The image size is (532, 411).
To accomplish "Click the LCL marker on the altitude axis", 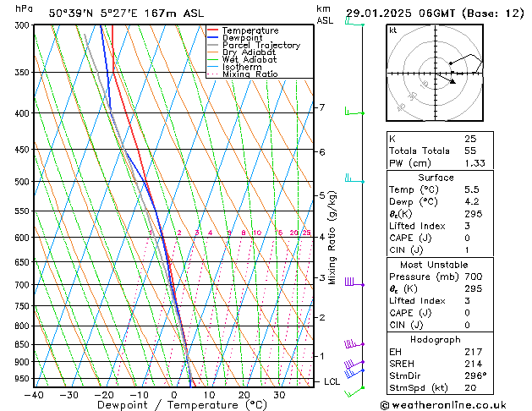I will [333, 381].
